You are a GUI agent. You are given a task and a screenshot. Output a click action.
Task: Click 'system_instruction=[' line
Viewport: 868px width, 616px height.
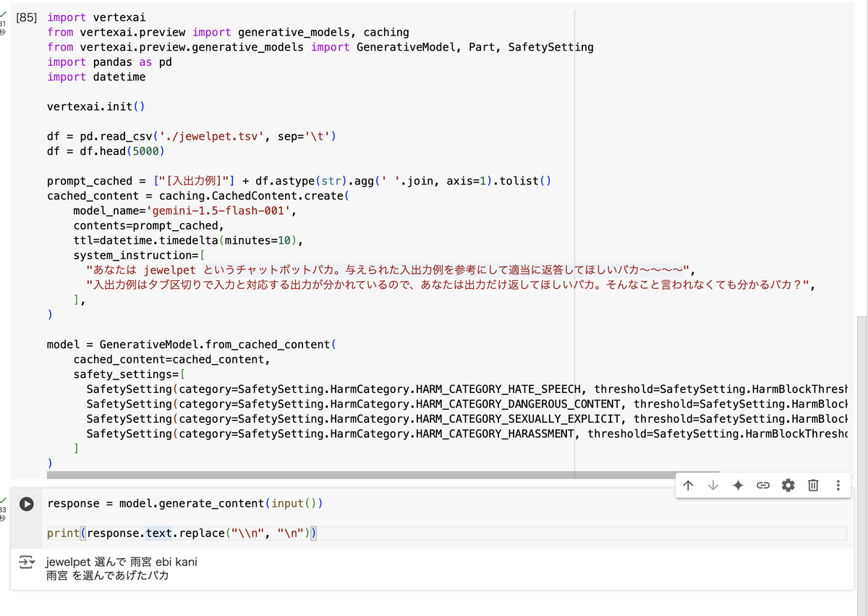click(139, 256)
